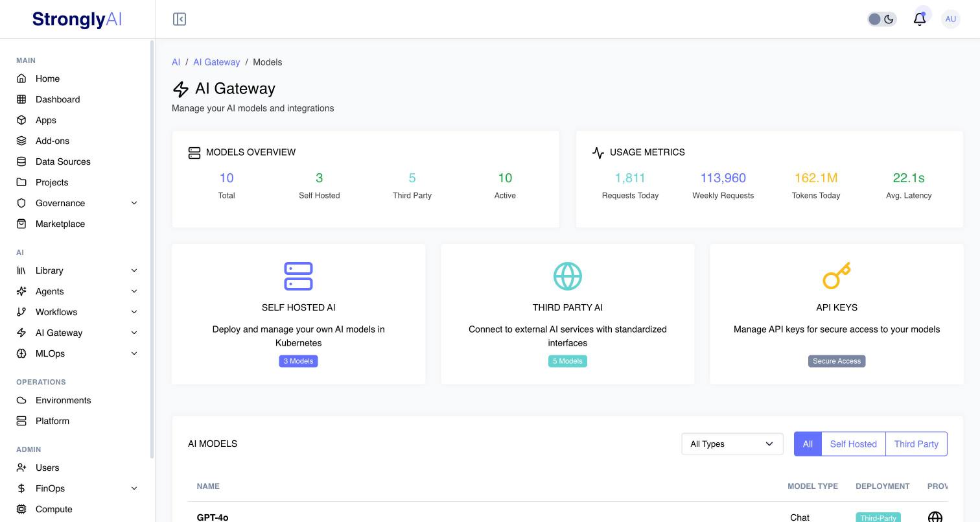Viewport: 980px width, 522px height.
Task: Expand the AI Gateway chevron
Action: [134, 333]
